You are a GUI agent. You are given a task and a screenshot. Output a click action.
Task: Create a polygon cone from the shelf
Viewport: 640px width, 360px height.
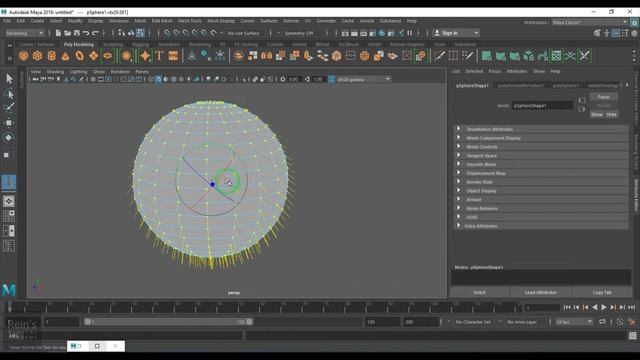(x=65, y=56)
